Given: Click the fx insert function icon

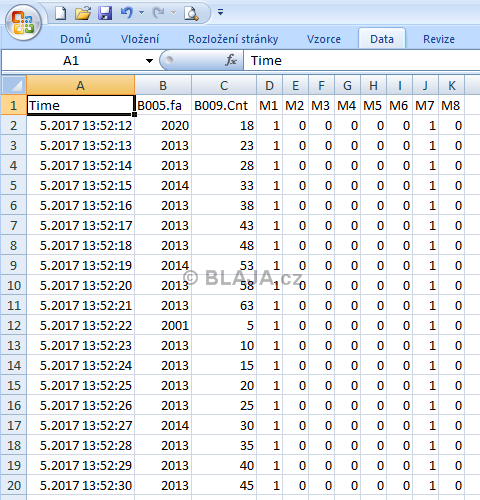Looking at the screenshot, I should (231, 60).
